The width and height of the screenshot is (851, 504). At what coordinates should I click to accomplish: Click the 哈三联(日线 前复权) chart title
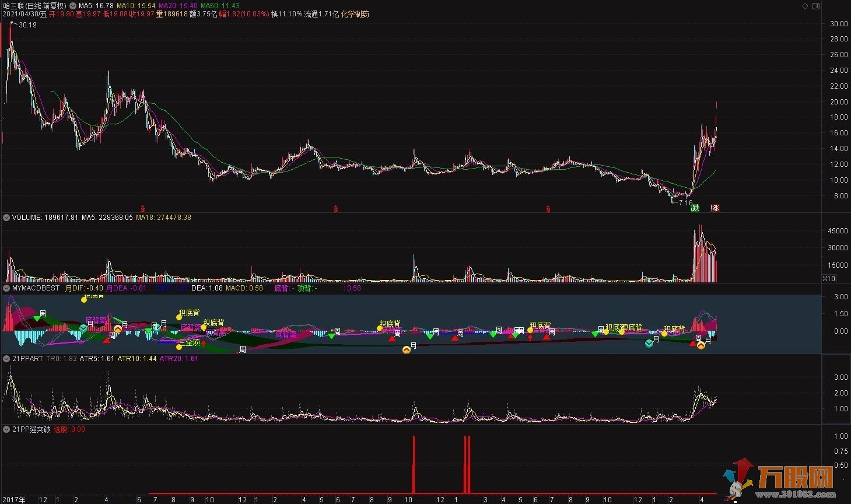(38, 6)
